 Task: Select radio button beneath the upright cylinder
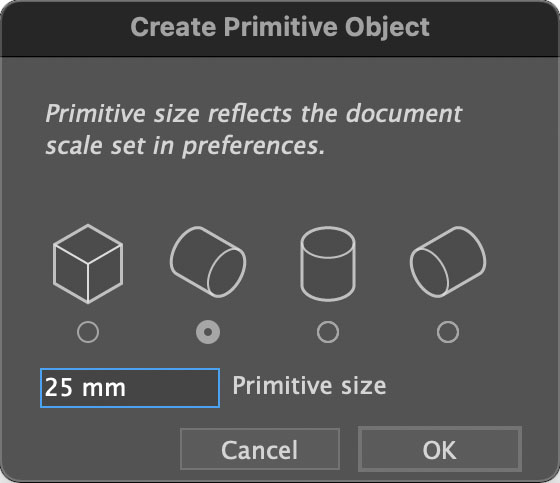coord(328,332)
